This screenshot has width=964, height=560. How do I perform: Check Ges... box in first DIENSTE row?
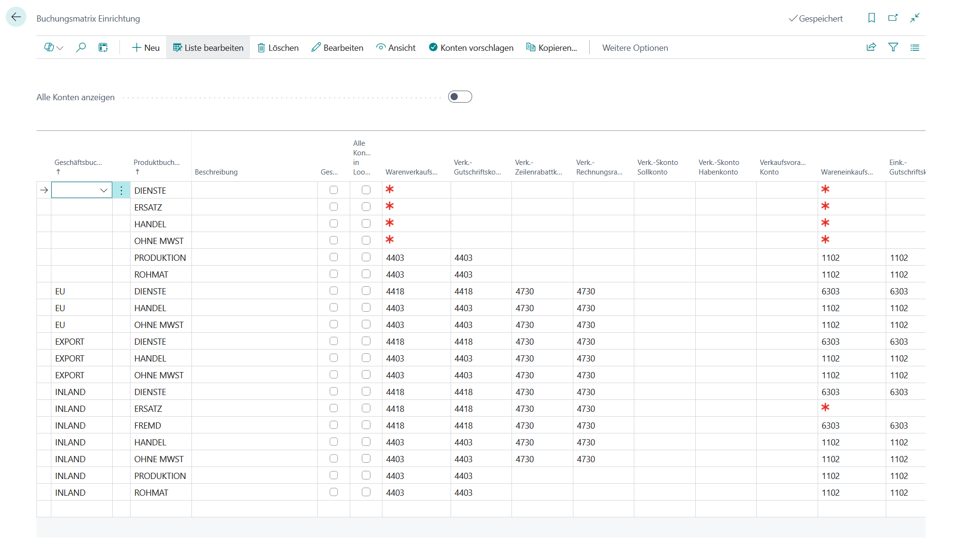pyautogui.click(x=333, y=190)
